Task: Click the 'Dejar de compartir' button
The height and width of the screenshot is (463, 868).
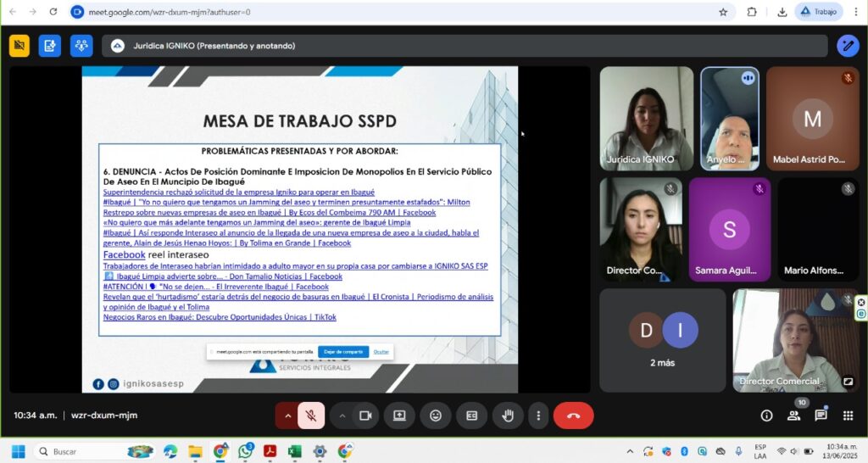Action: tap(343, 352)
